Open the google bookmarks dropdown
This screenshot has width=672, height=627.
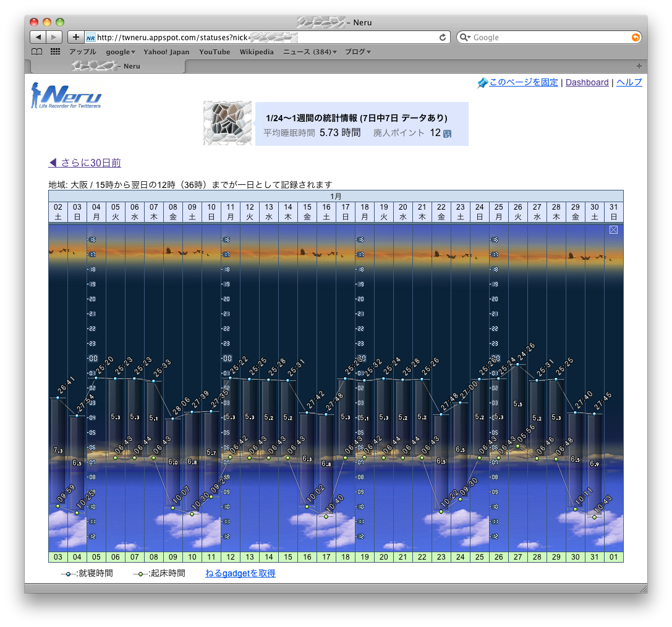(121, 52)
